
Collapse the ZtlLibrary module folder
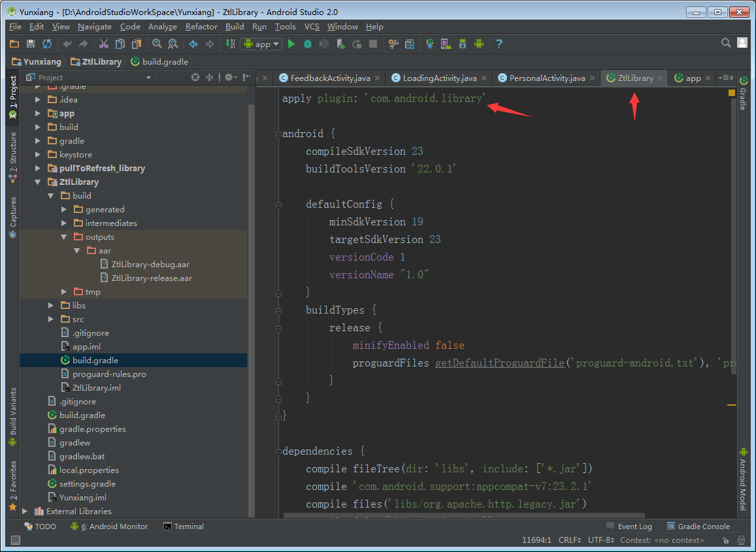coord(38,182)
